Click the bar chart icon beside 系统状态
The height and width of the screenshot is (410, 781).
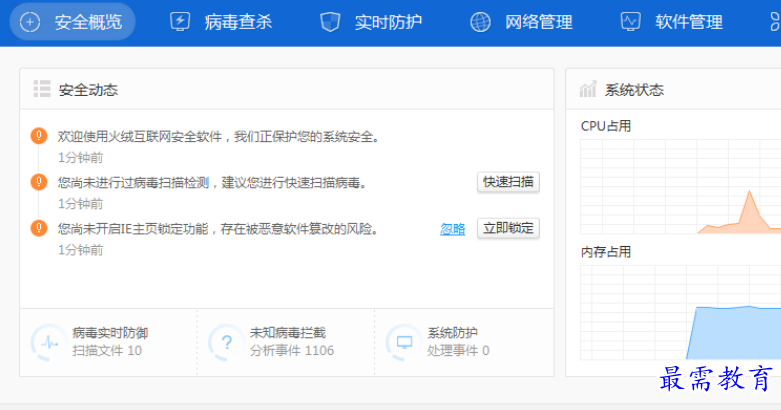coord(588,89)
